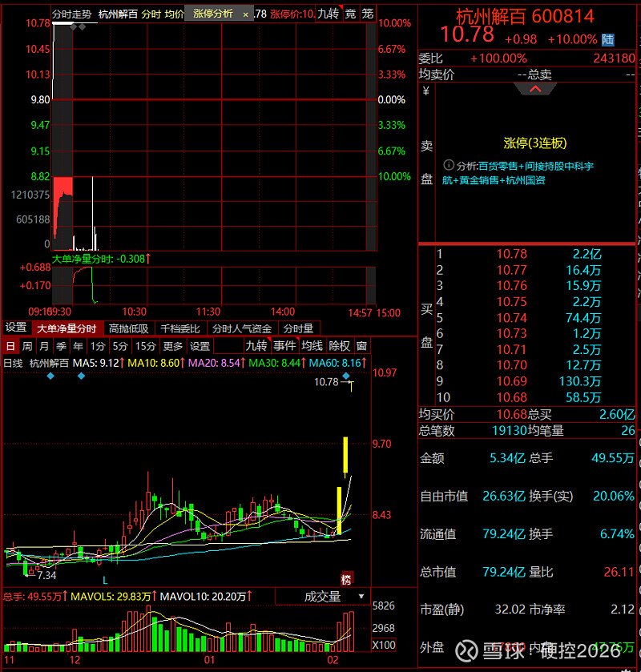Collapse the sell panel using the red chevron
Viewport: 641px width, 672px height.
[535, 89]
